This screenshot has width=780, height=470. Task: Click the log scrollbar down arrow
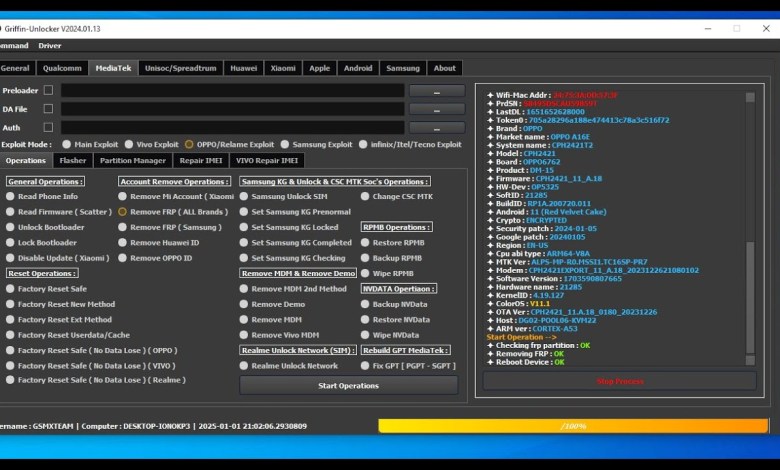[750, 361]
